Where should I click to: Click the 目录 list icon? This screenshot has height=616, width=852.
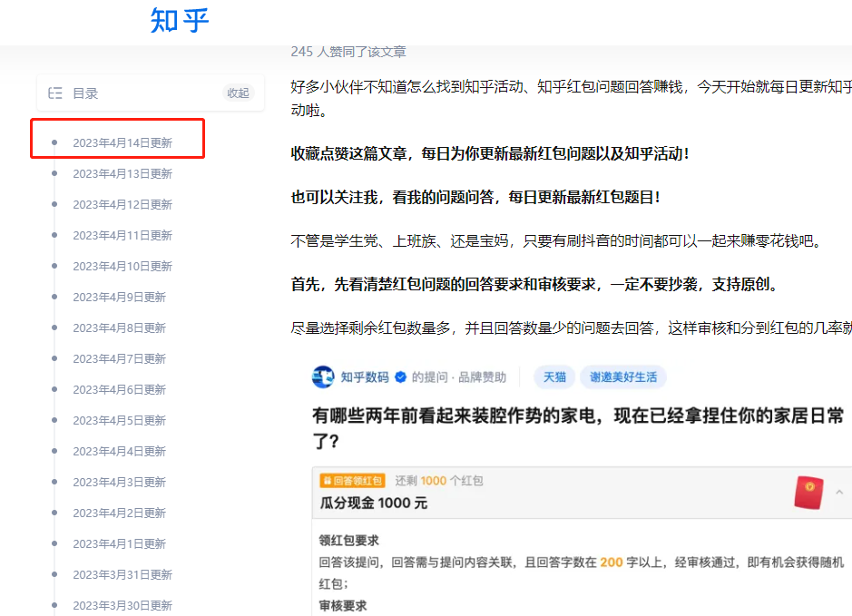click(54, 93)
